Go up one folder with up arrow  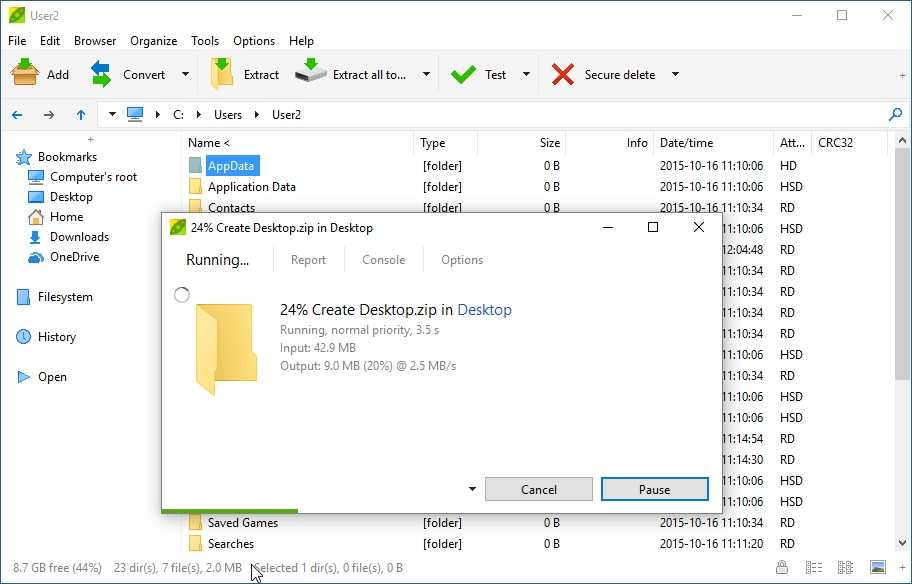[x=81, y=115]
